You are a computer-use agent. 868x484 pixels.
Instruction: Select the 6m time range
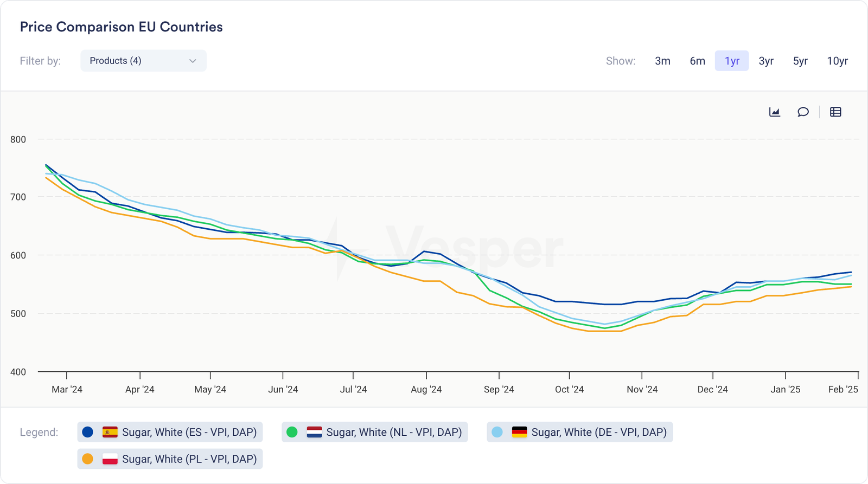coord(697,61)
